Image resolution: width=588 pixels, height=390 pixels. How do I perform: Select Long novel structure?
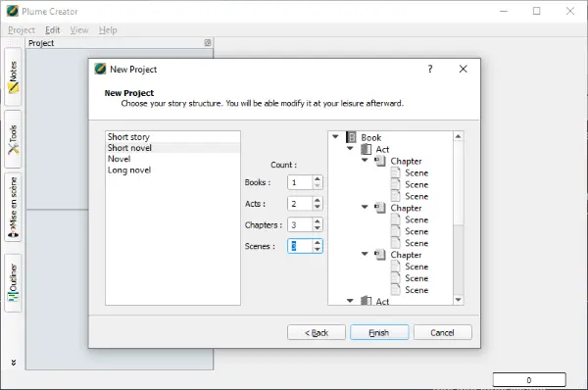[172, 170]
